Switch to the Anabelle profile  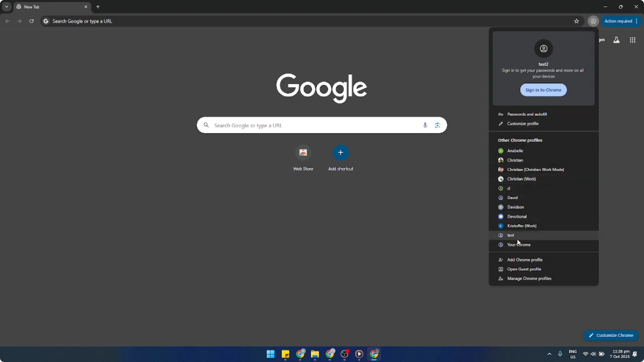[515, 151]
